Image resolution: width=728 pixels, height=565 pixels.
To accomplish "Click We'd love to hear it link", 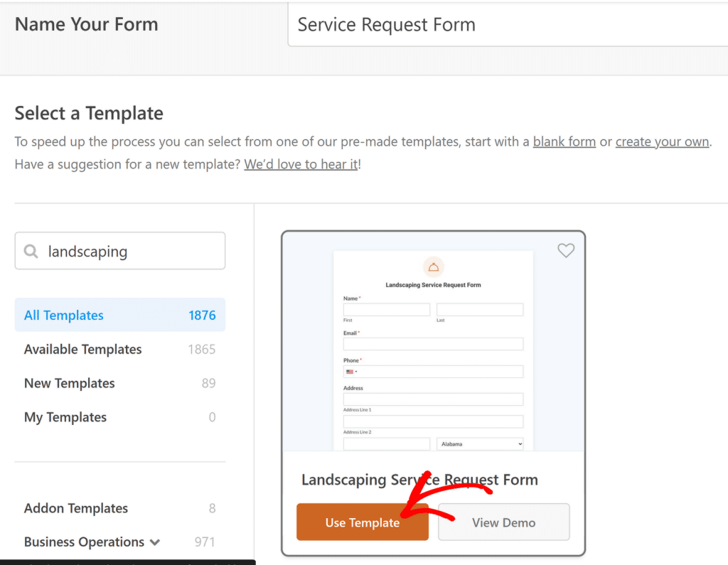I will (301, 164).
